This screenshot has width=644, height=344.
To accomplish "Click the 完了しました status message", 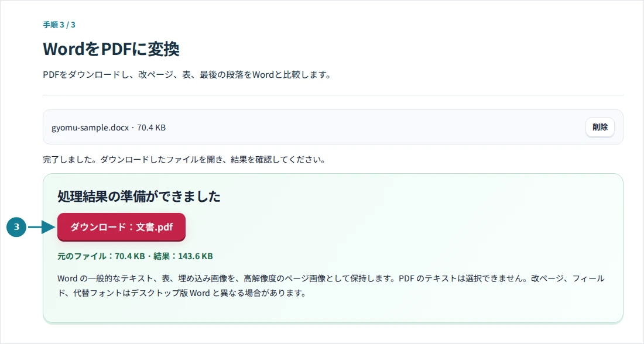I will (185, 160).
